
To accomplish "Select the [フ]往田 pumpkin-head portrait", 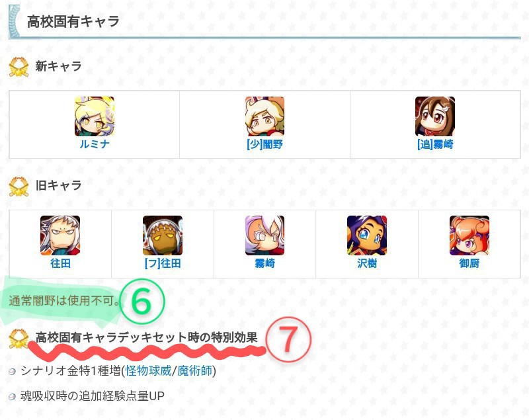I will click(163, 235).
